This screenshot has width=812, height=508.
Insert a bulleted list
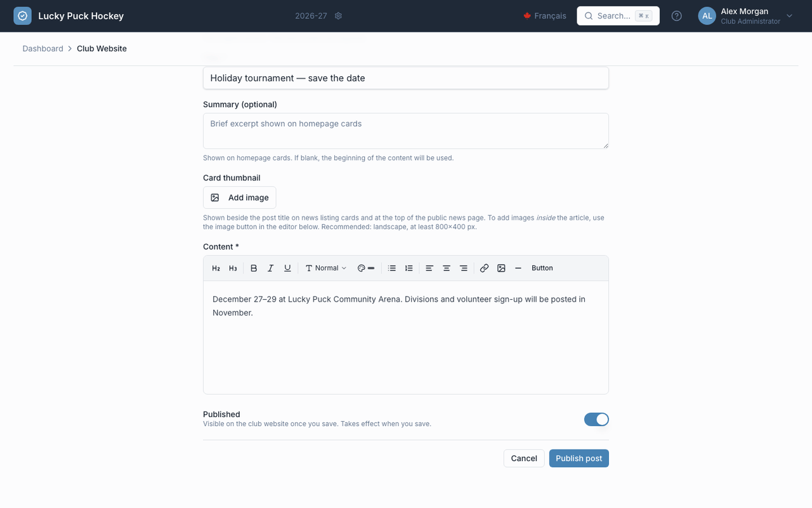tap(392, 268)
